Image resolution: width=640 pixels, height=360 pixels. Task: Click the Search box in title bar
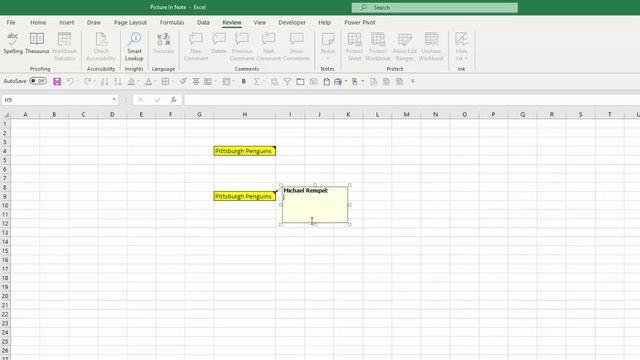click(x=435, y=7)
